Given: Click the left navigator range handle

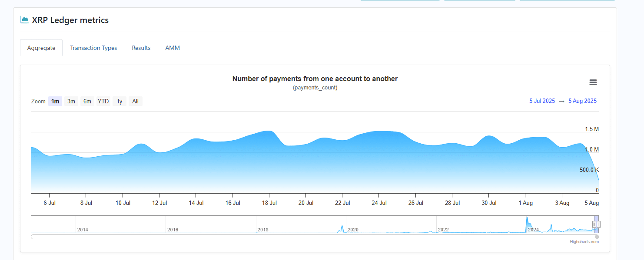Looking at the screenshot, I should click(594, 224).
